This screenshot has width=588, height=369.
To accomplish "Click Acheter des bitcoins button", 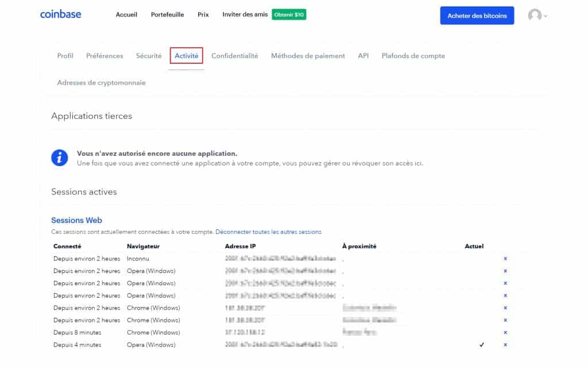I will click(477, 16).
